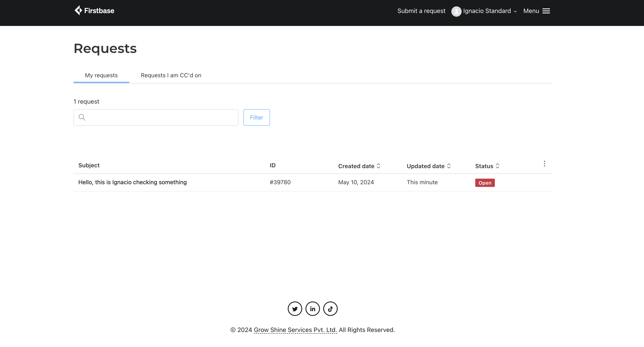Click the Filter button
644x347 pixels.
click(256, 117)
